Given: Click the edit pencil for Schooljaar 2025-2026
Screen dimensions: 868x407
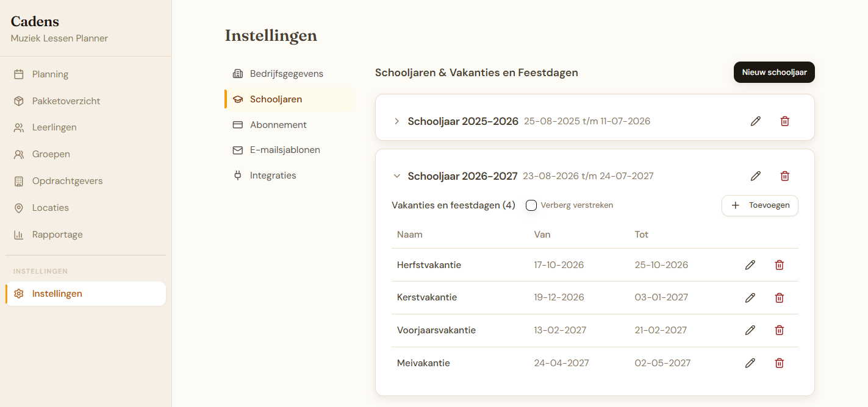Looking at the screenshot, I should click(x=755, y=121).
